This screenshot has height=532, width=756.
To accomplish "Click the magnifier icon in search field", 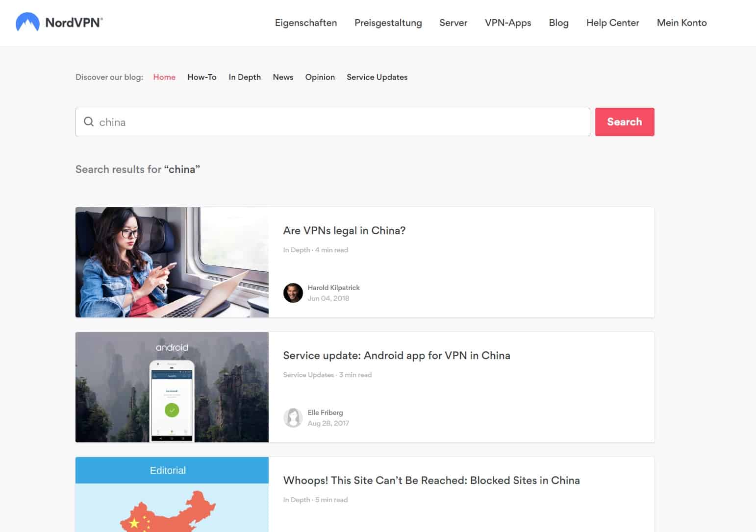I will (x=89, y=121).
